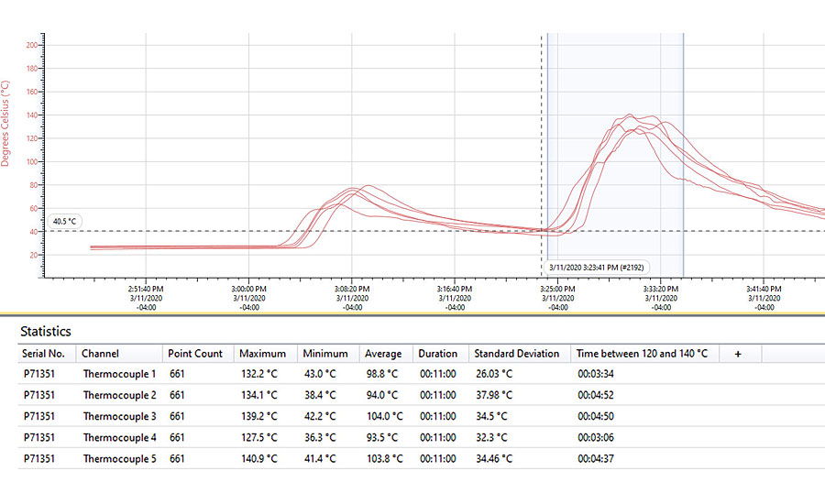Viewport: 825px width, 504px height.
Task: Select the Thermocouple 1 row
Action: 119,374
